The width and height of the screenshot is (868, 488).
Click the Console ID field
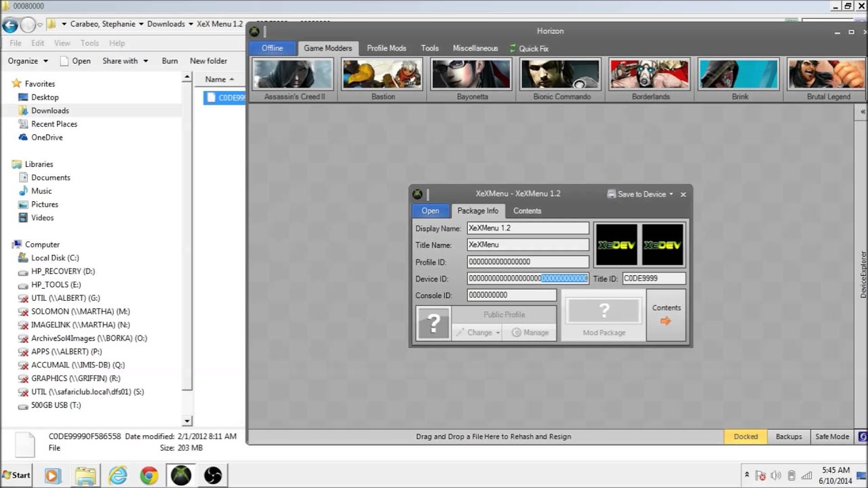[x=511, y=295]
